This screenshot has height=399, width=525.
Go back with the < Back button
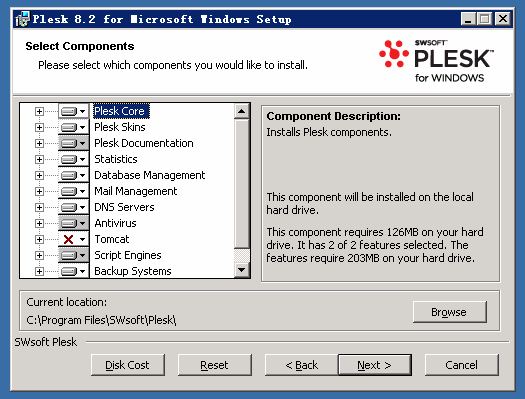[301, 365]
